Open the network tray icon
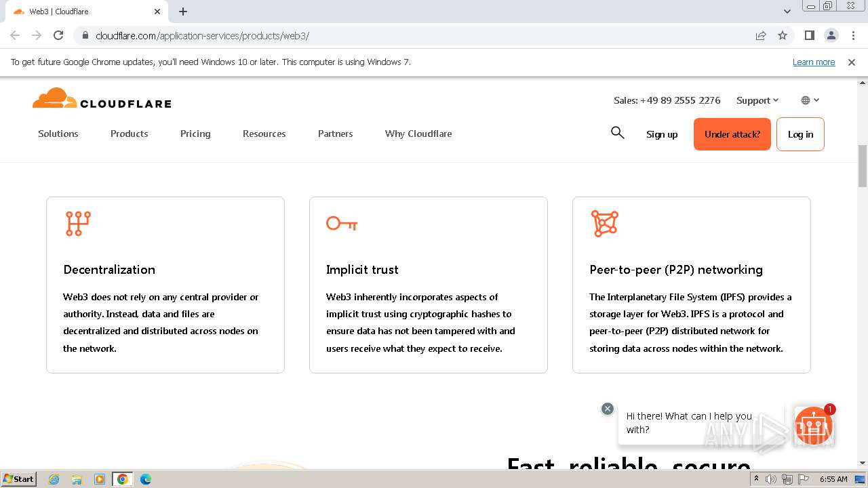This screenshot has height=488, width=868. [x=787, y=479]
